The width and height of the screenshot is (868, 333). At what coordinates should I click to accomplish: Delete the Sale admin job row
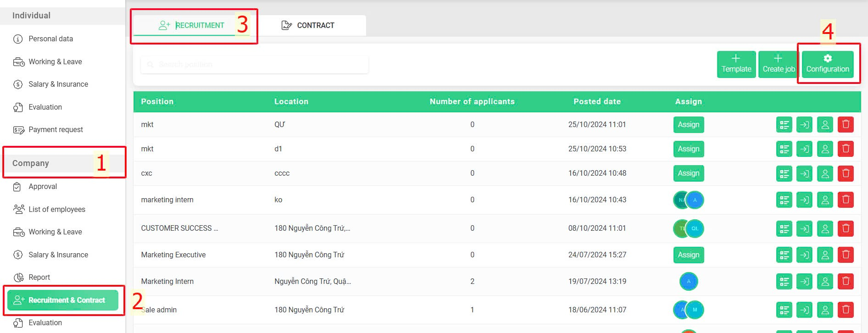846,310
